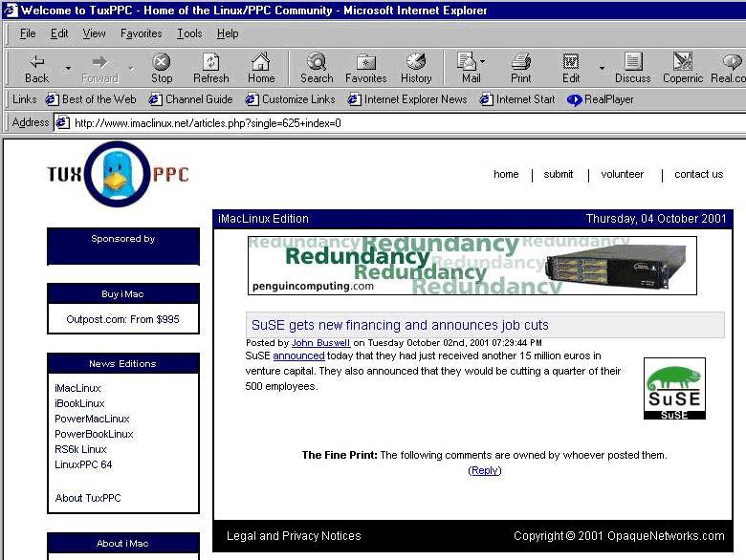
Task: Open About TuxPPC link
Action: coord(88,498)
